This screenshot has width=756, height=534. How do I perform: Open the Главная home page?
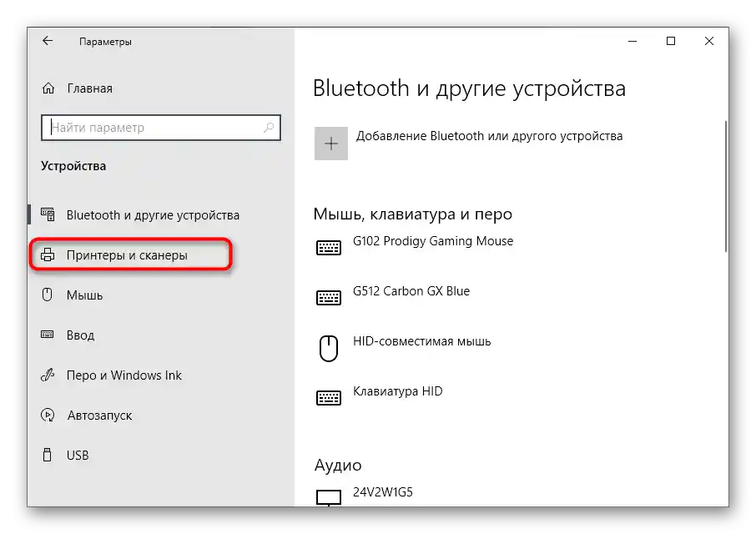point(89,88)
